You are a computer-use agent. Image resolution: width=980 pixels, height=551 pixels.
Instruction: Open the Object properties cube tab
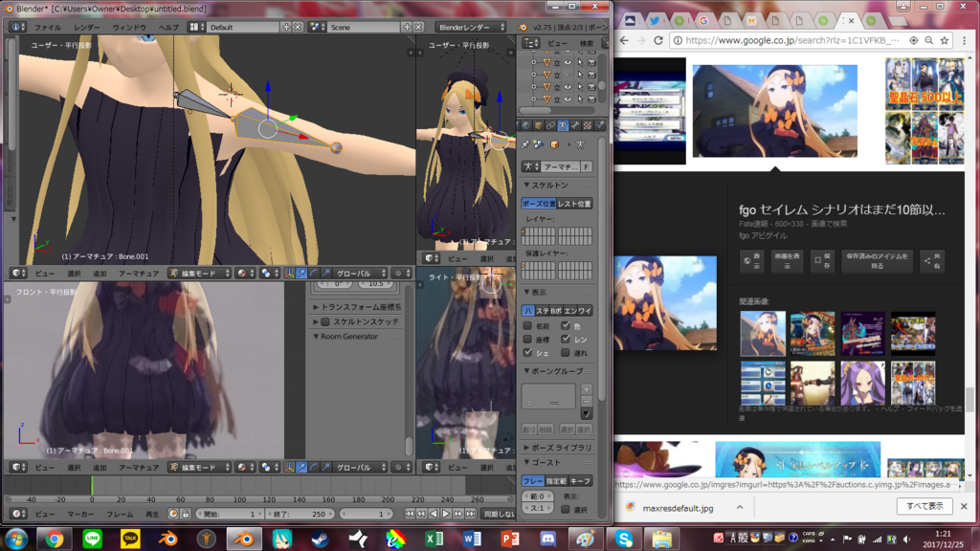pyautogui.click(x=538, y=125)
